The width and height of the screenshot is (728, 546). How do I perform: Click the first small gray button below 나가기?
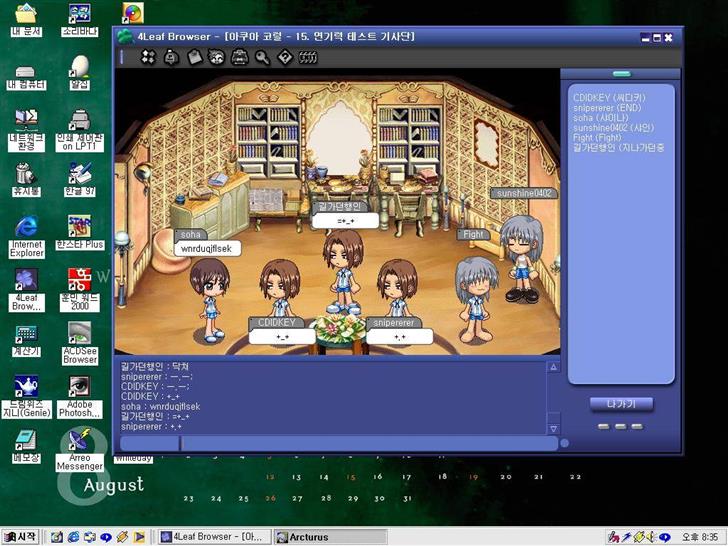point(604,426)
